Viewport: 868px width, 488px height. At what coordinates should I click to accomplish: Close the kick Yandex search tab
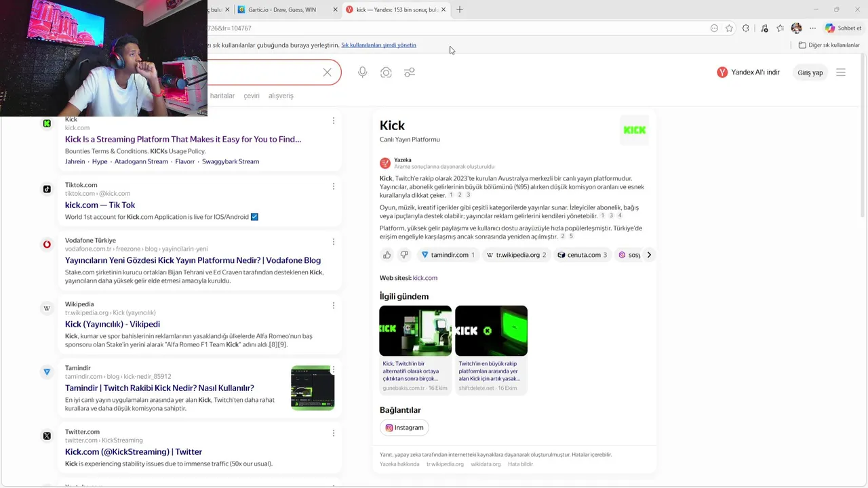tap(443, 9)
